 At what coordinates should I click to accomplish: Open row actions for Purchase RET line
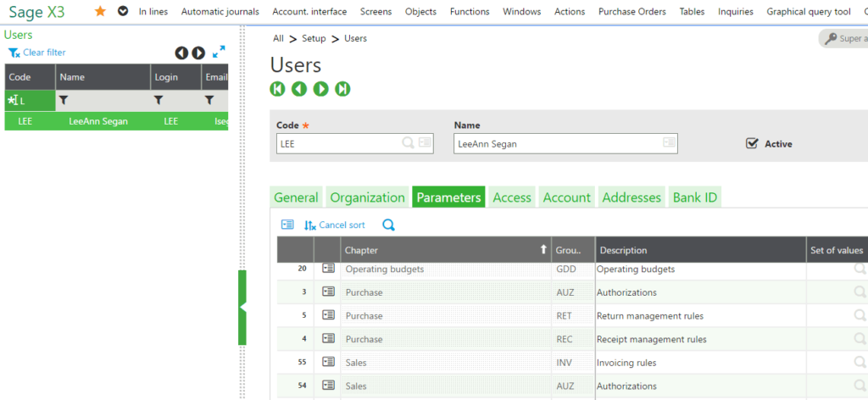coord(328,314)
